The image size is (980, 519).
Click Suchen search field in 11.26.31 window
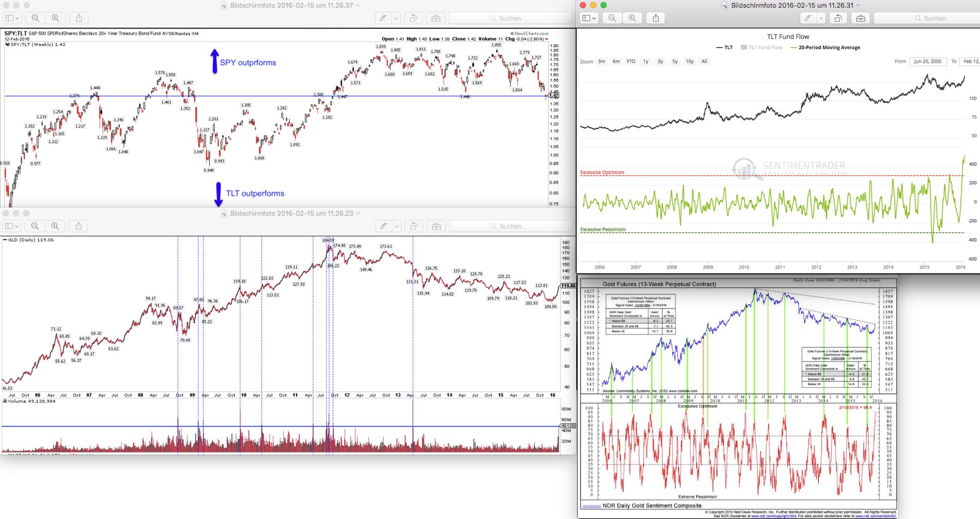927,18
